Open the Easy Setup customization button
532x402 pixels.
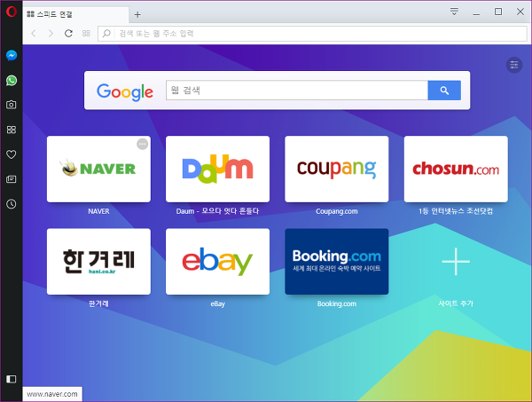(x=514, y=65)
